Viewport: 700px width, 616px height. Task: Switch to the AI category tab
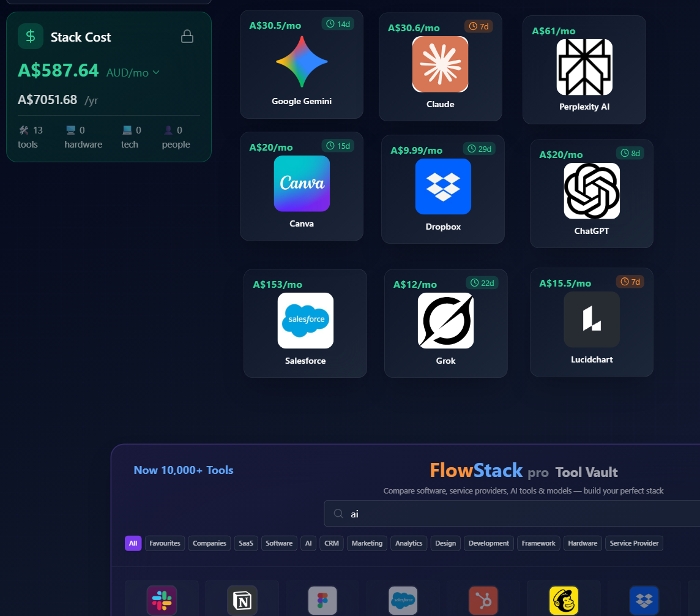point(308,543)
